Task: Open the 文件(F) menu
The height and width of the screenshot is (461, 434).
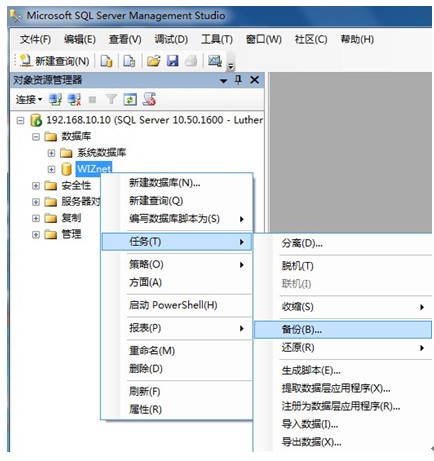Action: pos(35,40)
